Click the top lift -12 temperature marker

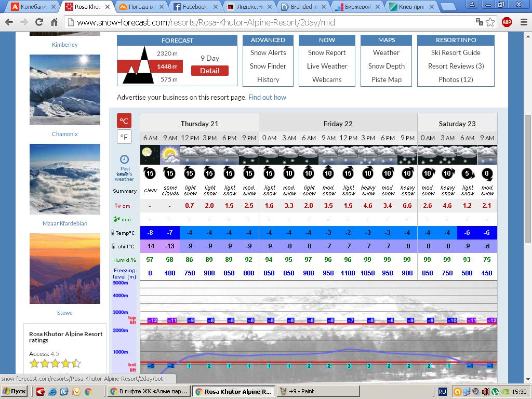[153, 320]
